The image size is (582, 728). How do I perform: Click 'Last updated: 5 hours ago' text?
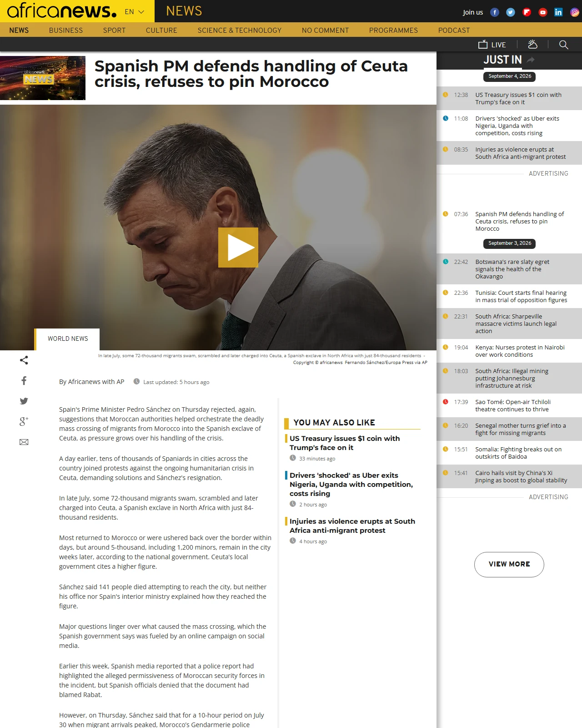click(176, 382)
